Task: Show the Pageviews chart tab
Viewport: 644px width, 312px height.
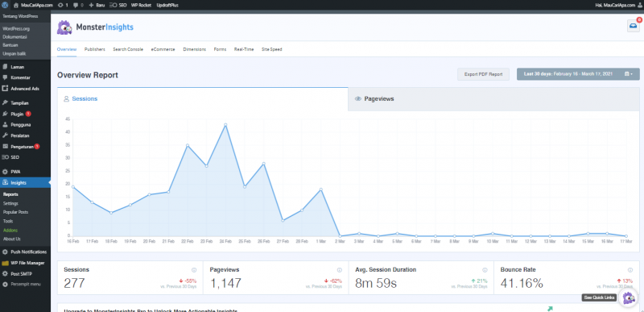Action: click(493, 99)
